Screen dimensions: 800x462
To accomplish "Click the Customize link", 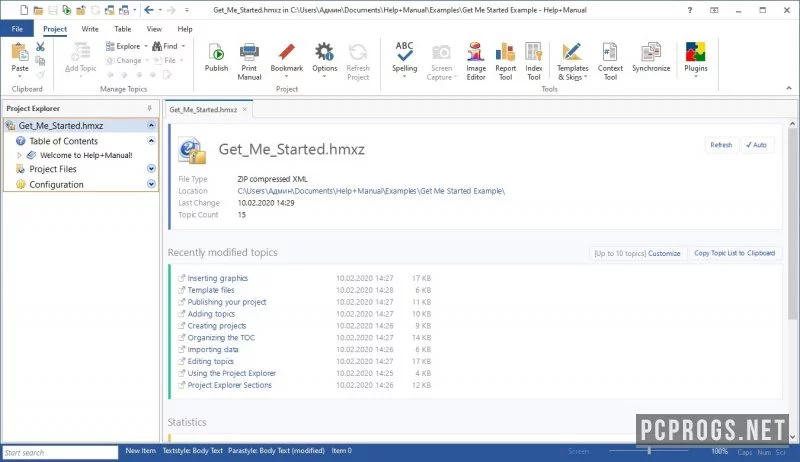I will 664,253.
